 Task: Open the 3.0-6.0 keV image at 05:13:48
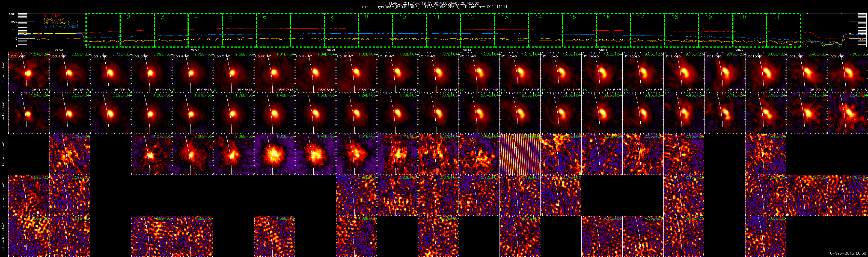[561, 72]
